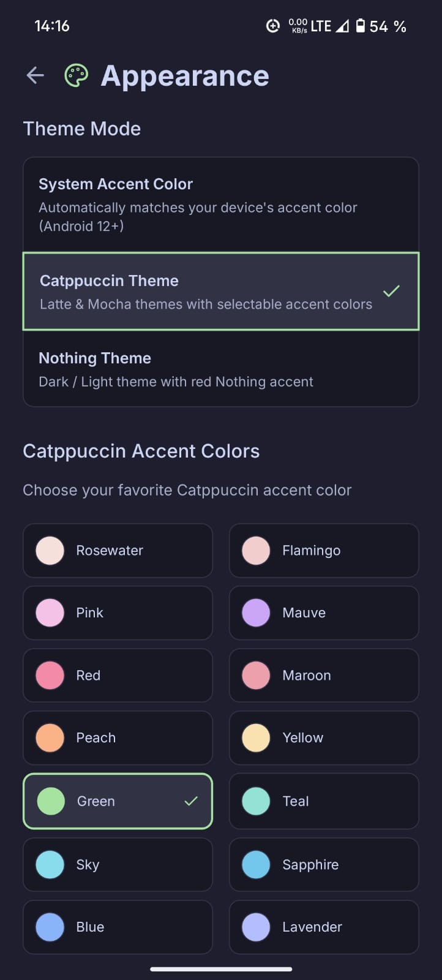Select the Nothing Theme option
This screenshot has width=442, height=980.
[x=220, y=368]
